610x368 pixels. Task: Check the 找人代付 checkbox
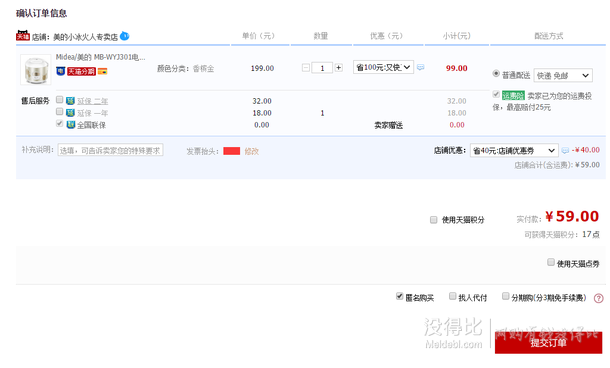[x=452, y=296]
